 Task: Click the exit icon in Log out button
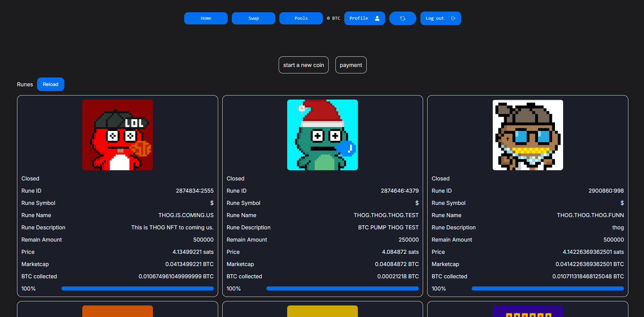tap(453, 18)
